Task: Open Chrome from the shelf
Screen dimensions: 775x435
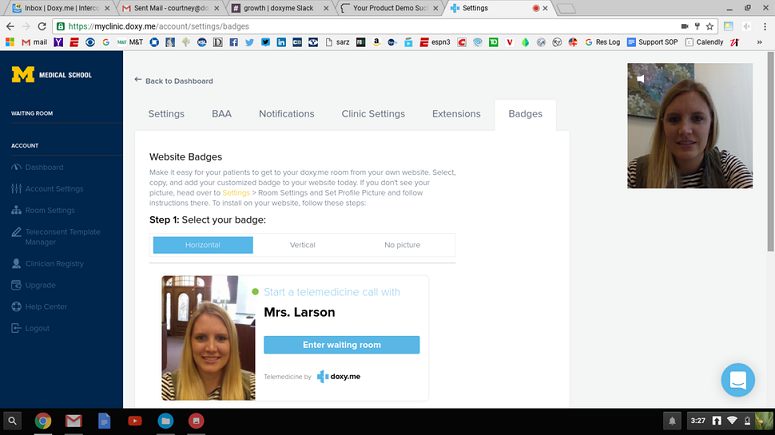Action: 43,421
